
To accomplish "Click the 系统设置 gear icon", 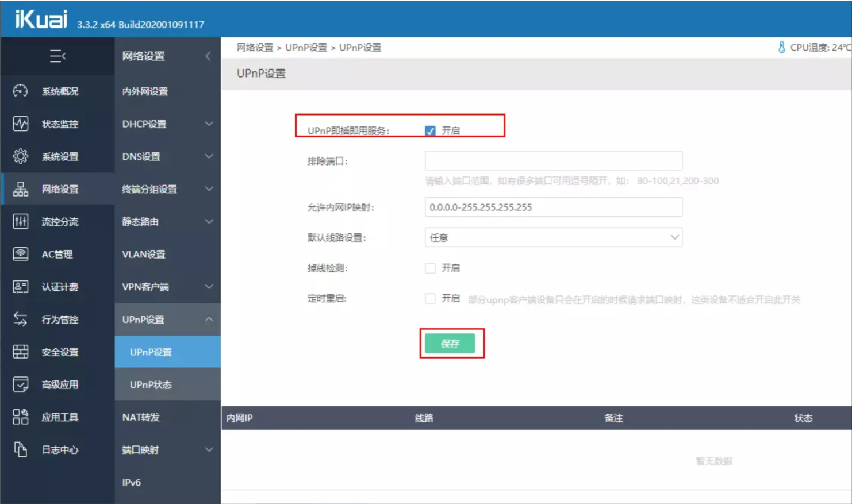I will click(x=21, y=156).
